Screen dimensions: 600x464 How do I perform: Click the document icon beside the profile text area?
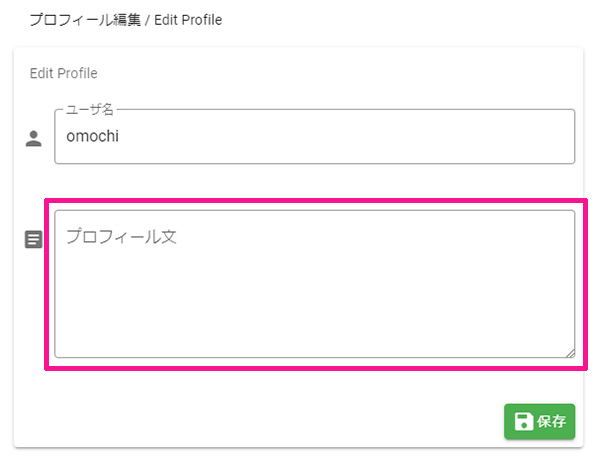point(34,239)
